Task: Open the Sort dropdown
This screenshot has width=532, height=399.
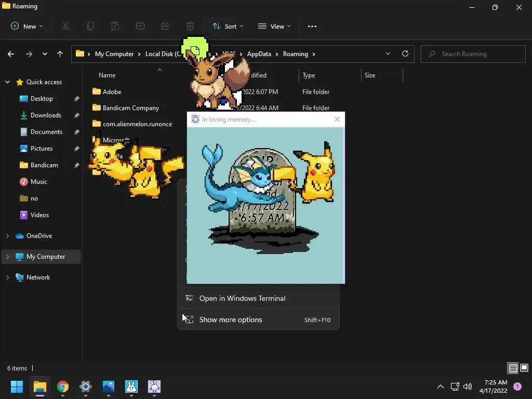Action: coord(228,26)
